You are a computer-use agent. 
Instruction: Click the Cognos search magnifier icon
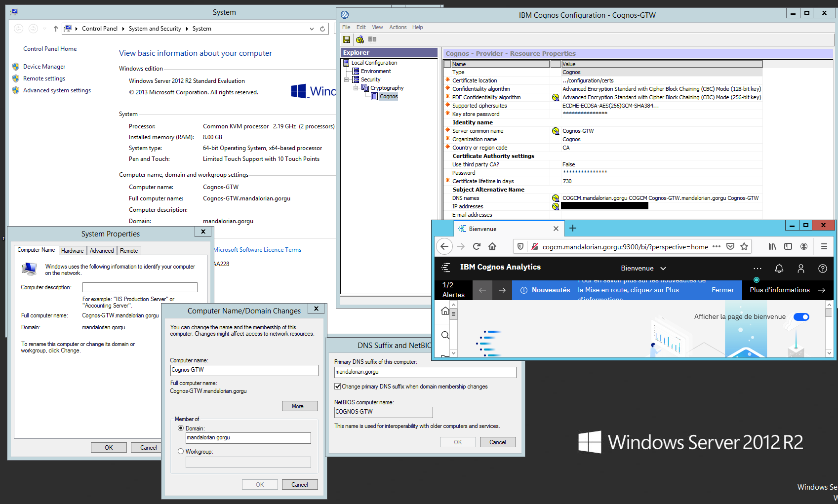pyautogui.click(x=445, y=335)
